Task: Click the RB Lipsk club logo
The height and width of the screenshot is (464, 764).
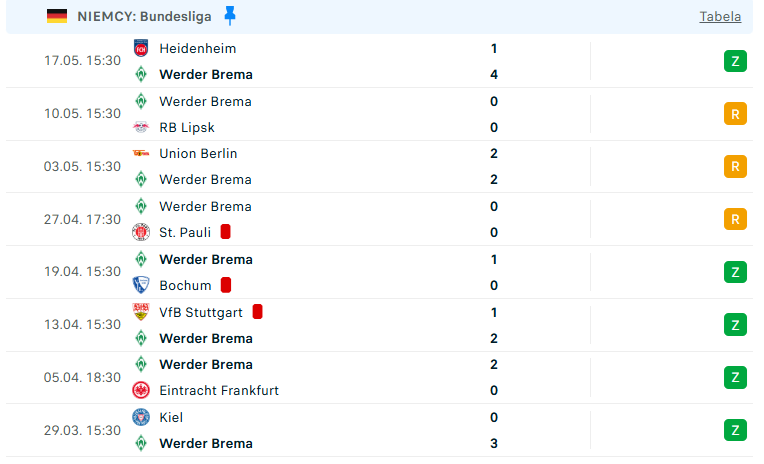Action: (141, 127)
